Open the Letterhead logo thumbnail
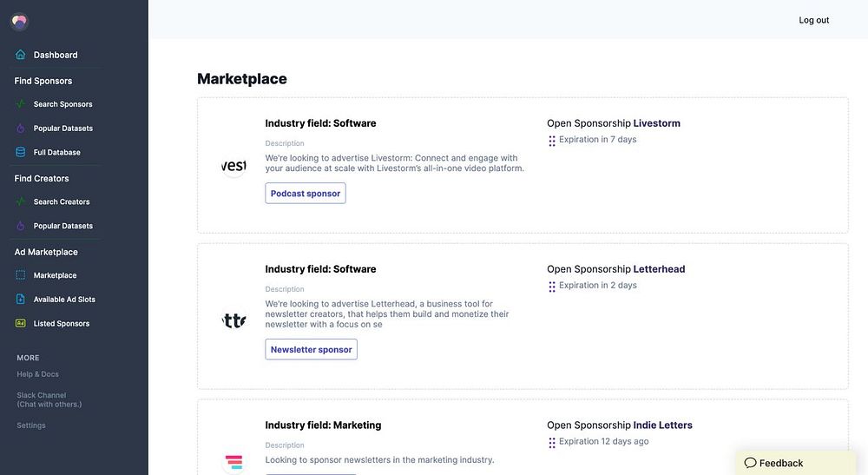Image resolution: width=868 pixels, height=475 pixels. point(233,320)
